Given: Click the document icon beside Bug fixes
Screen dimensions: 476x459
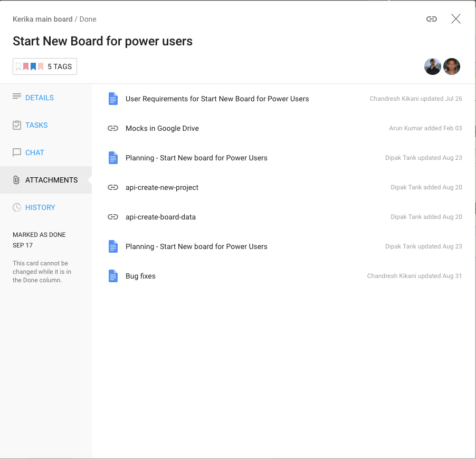Looking at the screenshot, I should click(113, 276).
